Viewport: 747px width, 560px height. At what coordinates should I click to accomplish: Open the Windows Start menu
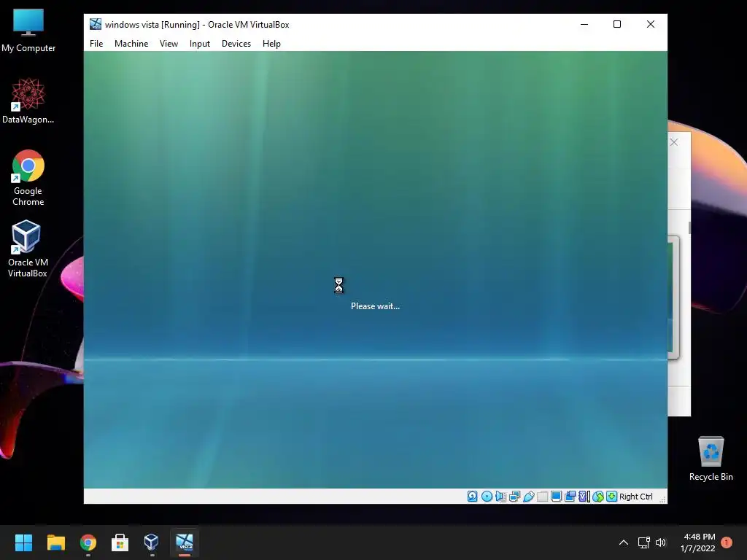coord(23,542)
